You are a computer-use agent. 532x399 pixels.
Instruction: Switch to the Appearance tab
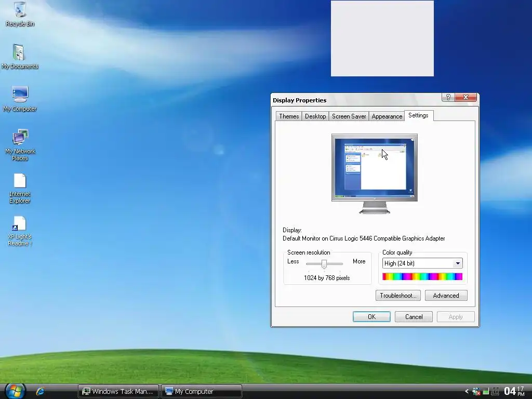tap(387, 116)
